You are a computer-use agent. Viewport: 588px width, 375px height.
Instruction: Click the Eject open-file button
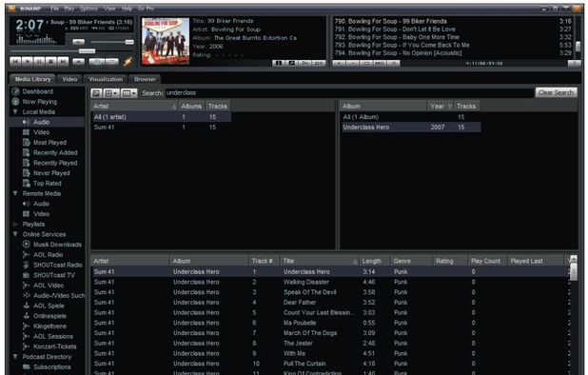click(78, 62)
